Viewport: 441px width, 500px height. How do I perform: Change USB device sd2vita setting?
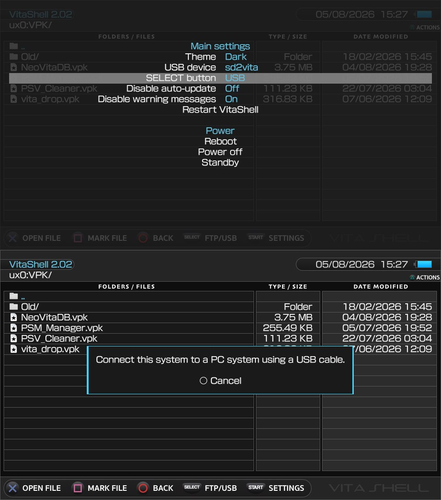(241, 67)
